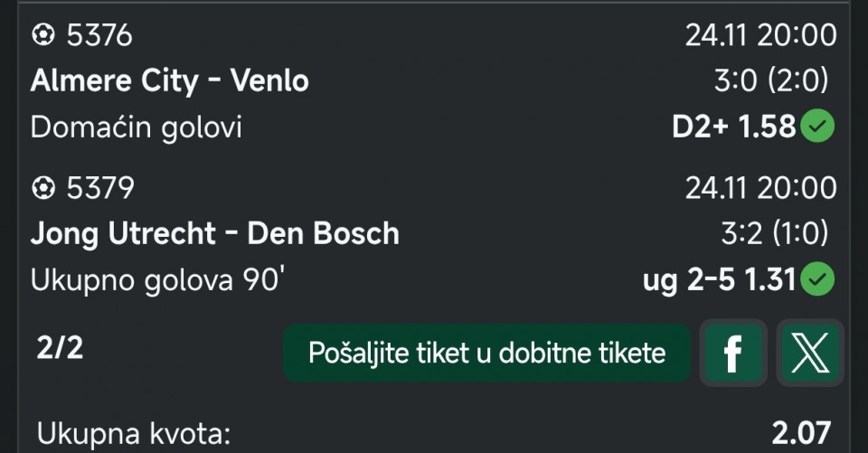Click the green checkmark next to D2+ 1.58
Screen dimensions: 868x453
pyautogui.click(x=819, y=128)
